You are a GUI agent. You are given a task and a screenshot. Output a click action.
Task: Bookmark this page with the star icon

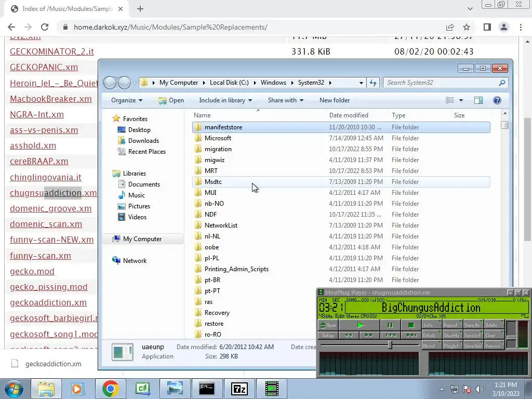pos(467,27)
